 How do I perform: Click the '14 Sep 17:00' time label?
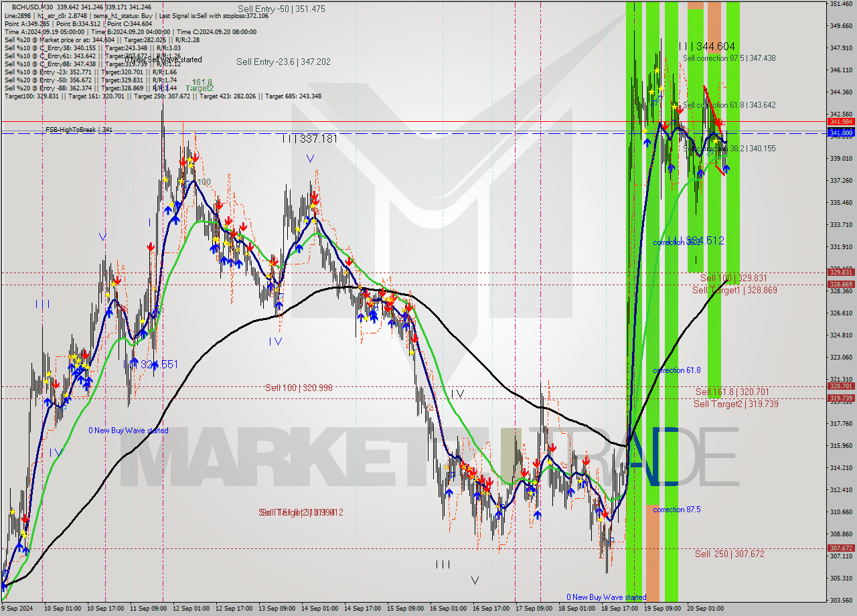pos(364,609)
